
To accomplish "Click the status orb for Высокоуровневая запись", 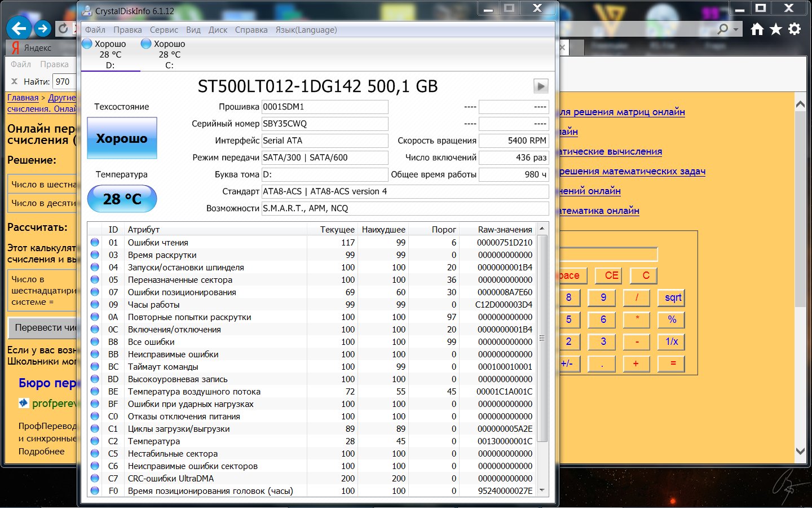I will pos(95,379).
